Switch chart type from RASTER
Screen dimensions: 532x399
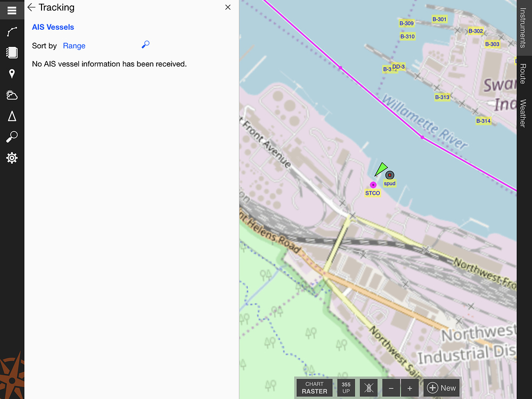[x=314, y=387]
